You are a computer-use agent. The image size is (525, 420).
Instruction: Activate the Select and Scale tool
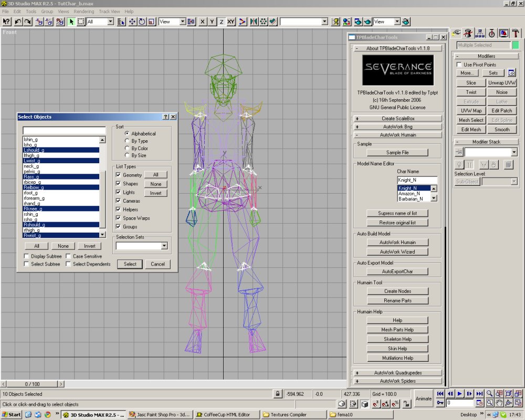(152, 22)
